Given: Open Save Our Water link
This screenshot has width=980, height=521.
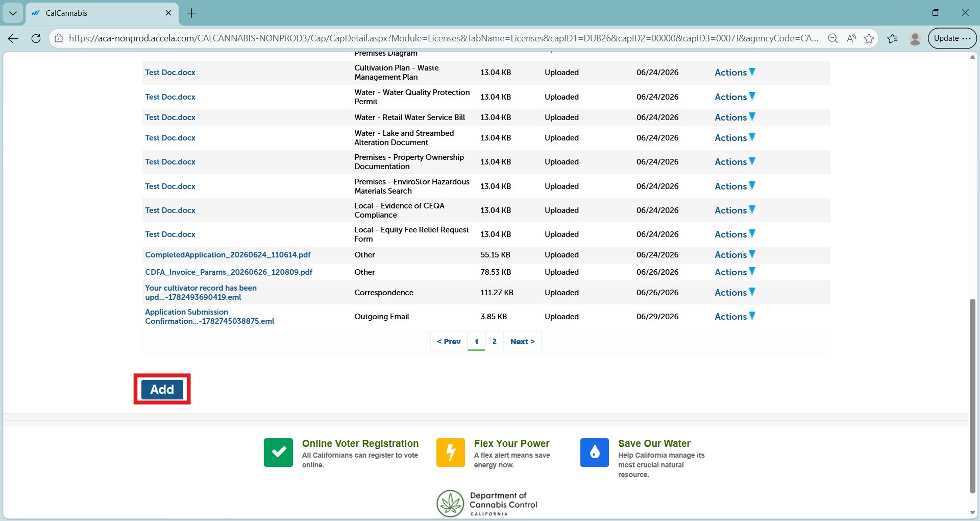Looking at the screenshot, I should [x=654, y=443].
